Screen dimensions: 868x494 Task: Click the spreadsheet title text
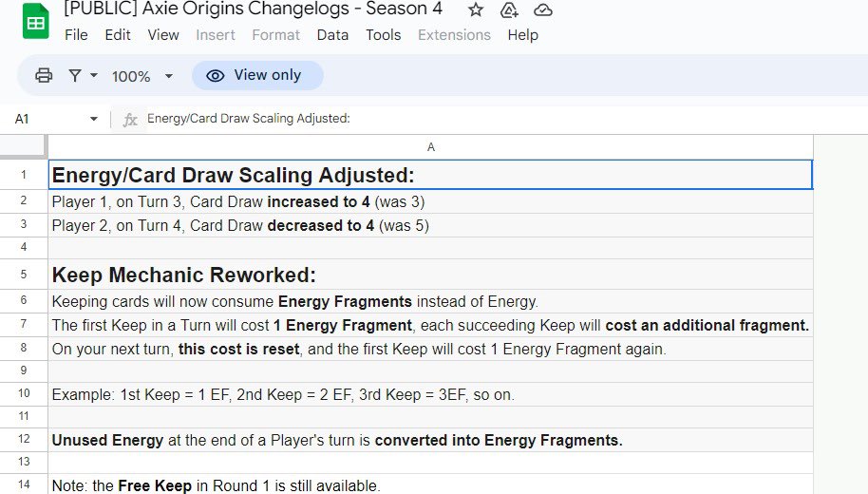253,9
